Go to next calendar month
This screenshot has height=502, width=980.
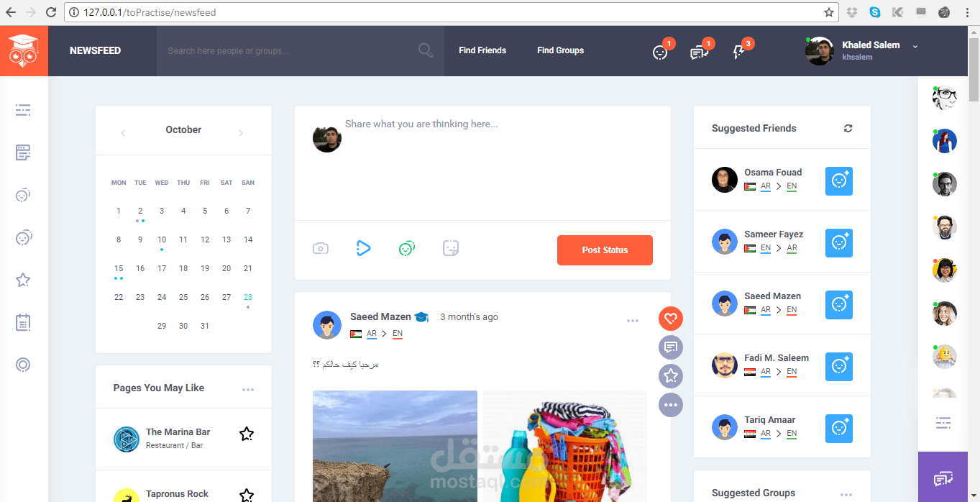pos(241,133)
